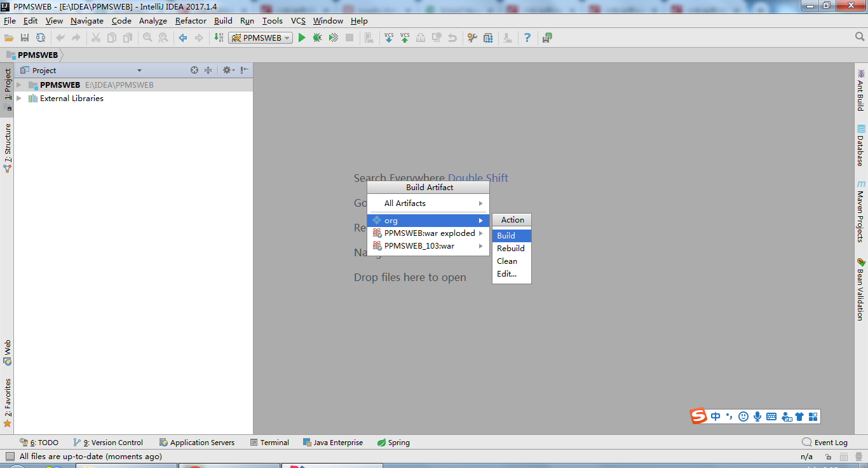Screen dimensions: 868x468
Task: Click the Sogou microphone voice input icon
Action: pos(757,416)
